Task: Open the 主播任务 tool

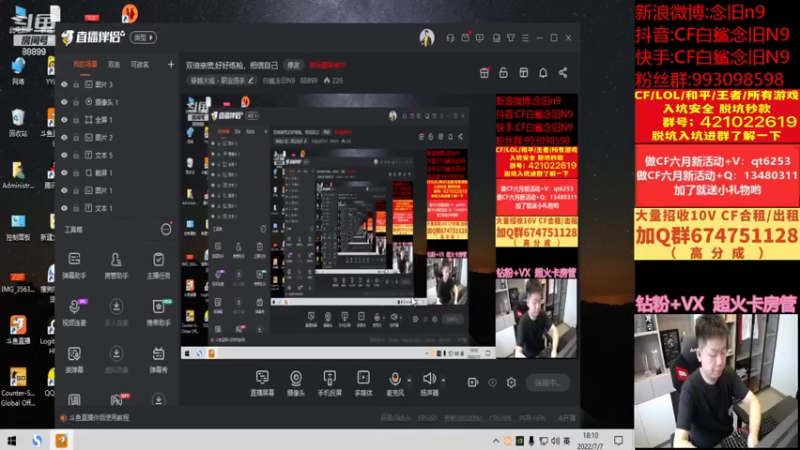Action: click(158, 265)
